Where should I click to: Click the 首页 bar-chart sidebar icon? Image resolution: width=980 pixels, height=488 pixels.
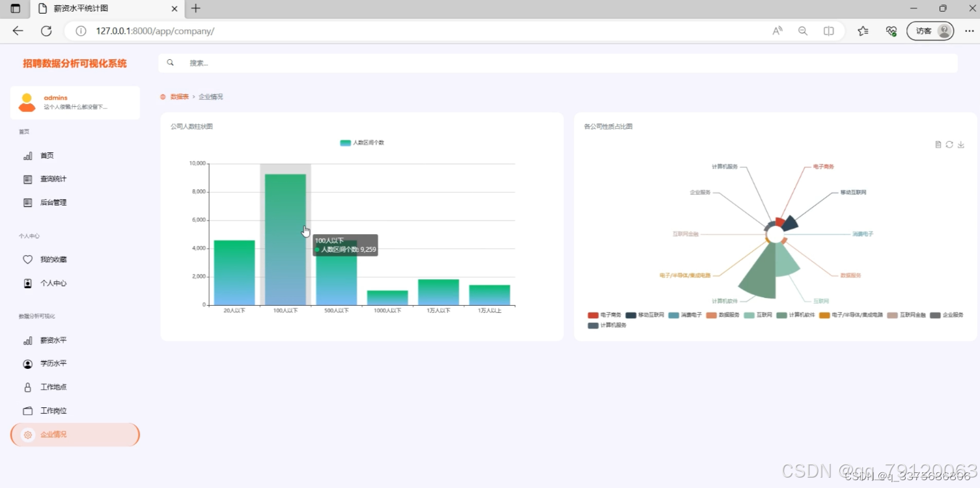pyautogui.click(x=28, y=156)
